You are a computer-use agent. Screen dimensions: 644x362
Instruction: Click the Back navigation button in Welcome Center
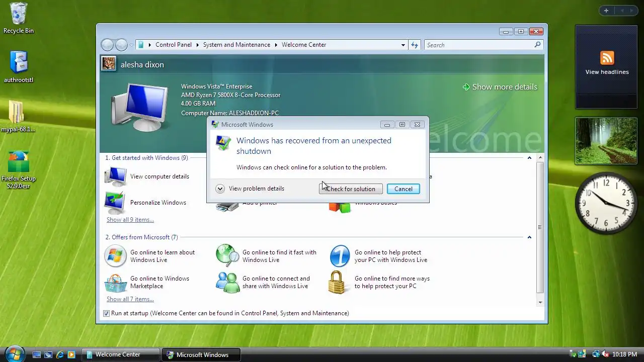(107, 45)
